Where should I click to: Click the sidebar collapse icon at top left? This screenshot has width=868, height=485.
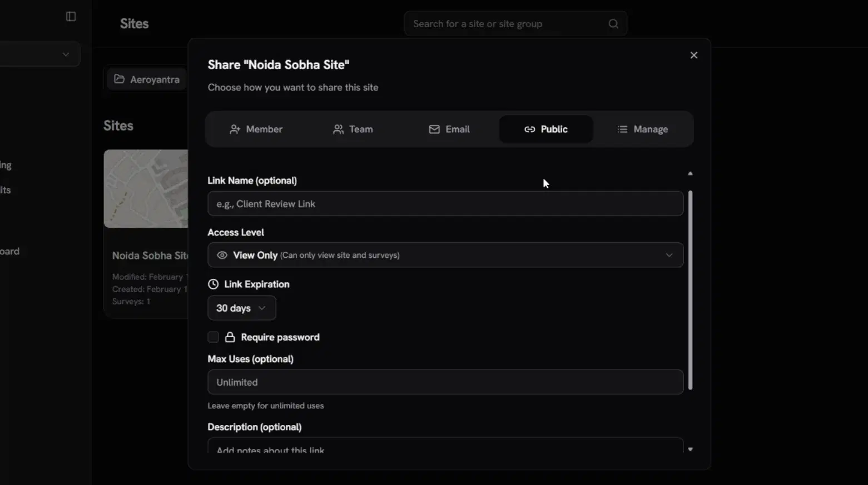pyautogui.click(x=71, y=16)
